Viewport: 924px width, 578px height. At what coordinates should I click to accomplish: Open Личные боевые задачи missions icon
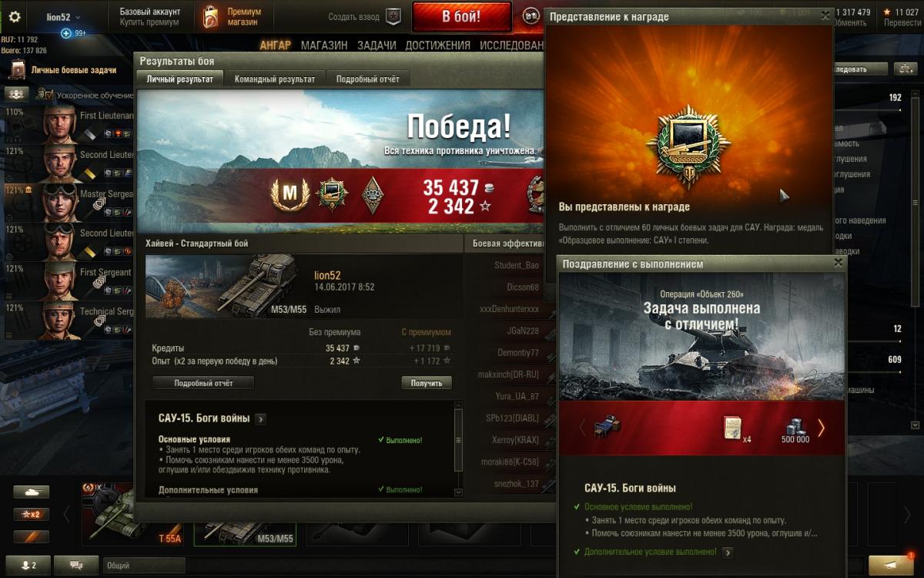click(18, 70)
